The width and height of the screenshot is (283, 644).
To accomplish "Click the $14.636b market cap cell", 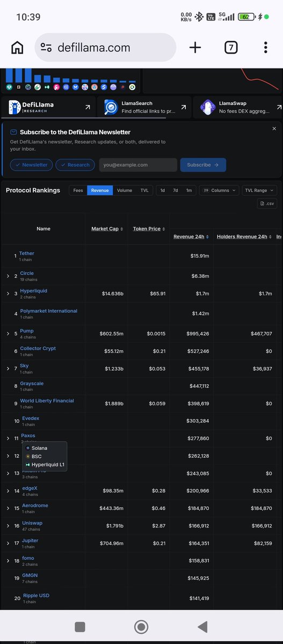I will click(x=112, y=294).
